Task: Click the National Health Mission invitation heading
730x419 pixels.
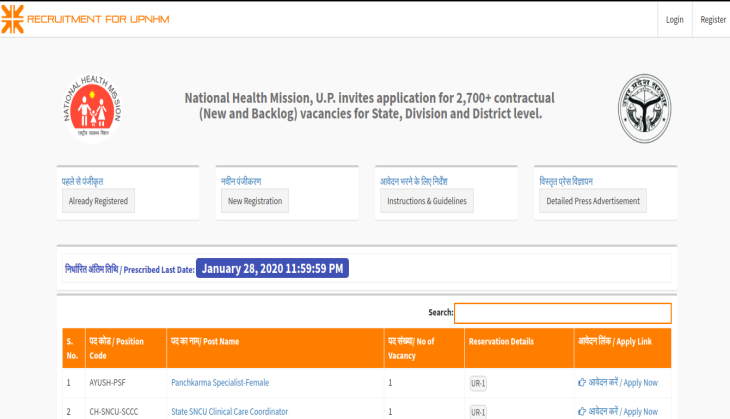Action: click(x=370, y=106)
